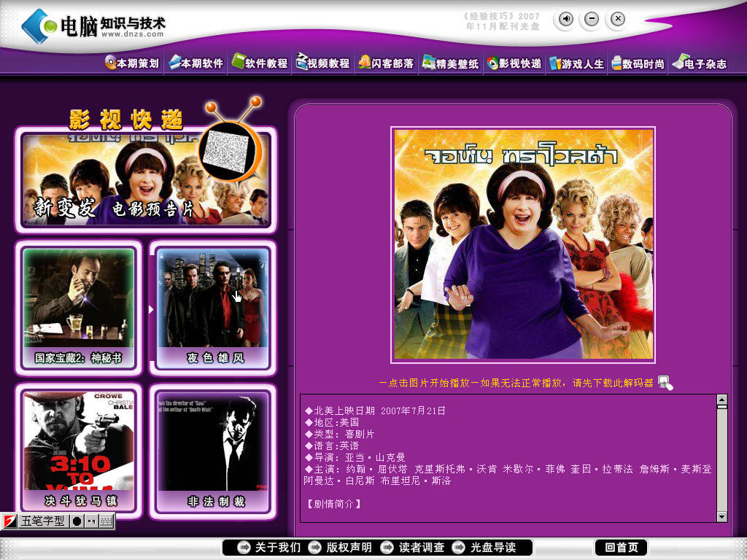Open the 电子杂志 section

pos(700,63)
